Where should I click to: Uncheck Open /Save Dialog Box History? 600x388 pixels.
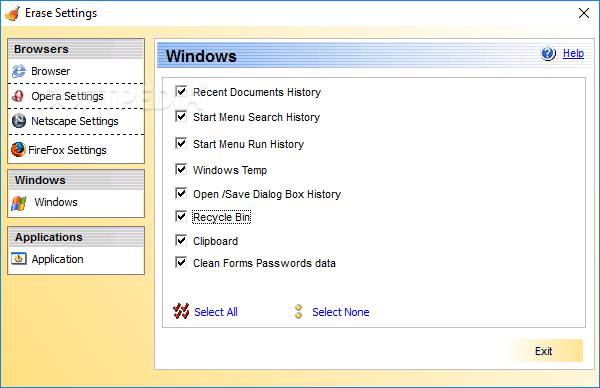coord(181,194)
